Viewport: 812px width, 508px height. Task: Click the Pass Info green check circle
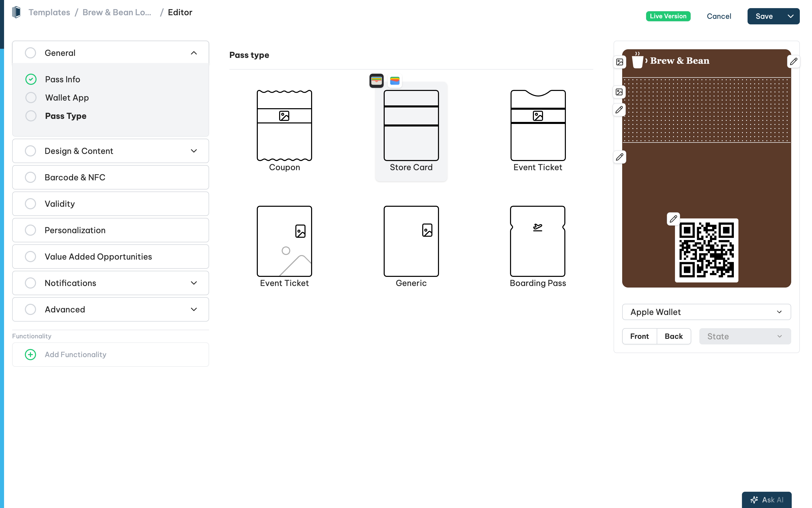[31, 79]
